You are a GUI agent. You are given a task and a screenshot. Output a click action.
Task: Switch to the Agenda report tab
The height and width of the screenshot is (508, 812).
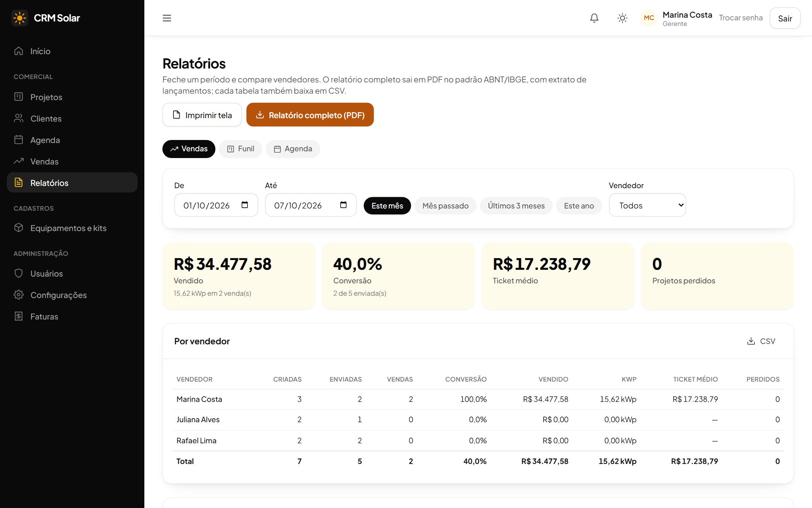293,149
